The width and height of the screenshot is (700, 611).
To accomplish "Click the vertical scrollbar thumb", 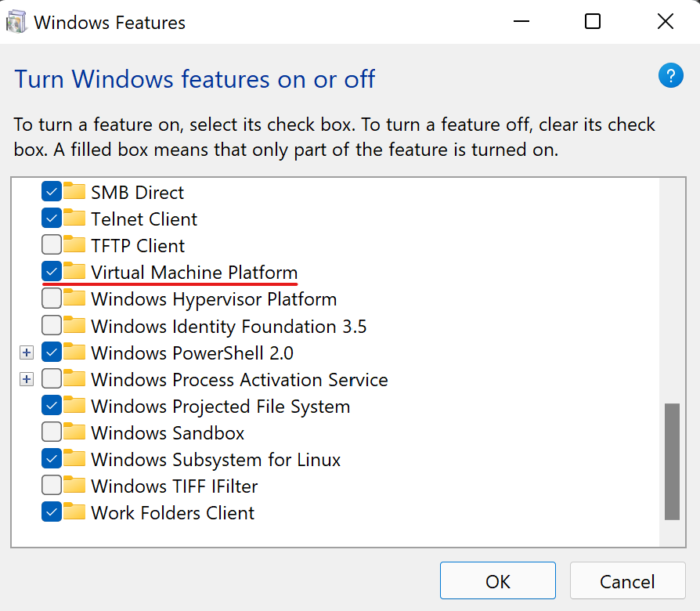I will tap(672, 462).
